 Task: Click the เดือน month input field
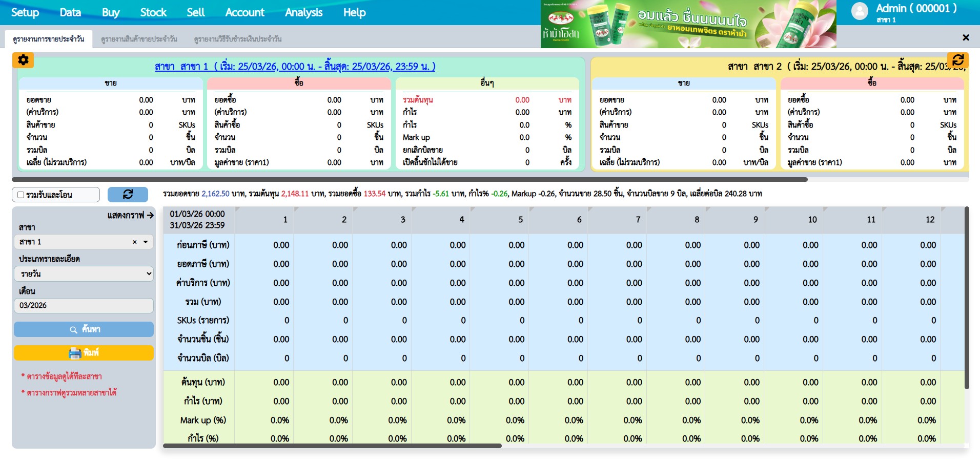84,306
